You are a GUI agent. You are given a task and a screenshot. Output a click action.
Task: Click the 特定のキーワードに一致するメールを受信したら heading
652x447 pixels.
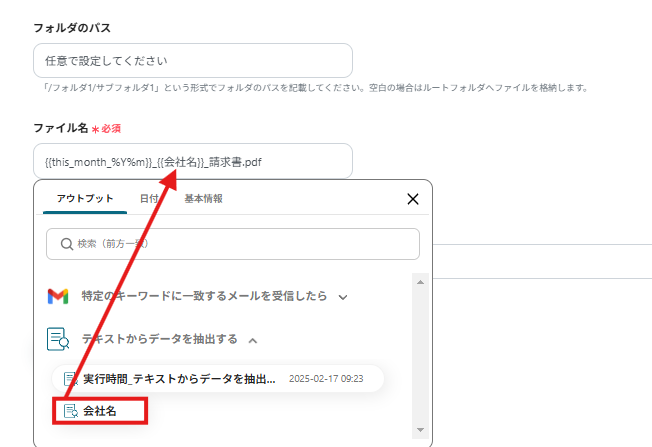tap(204, 296)
